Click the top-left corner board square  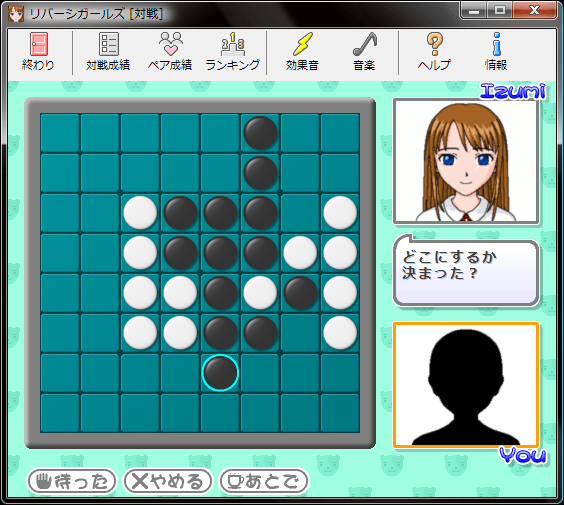60,133
